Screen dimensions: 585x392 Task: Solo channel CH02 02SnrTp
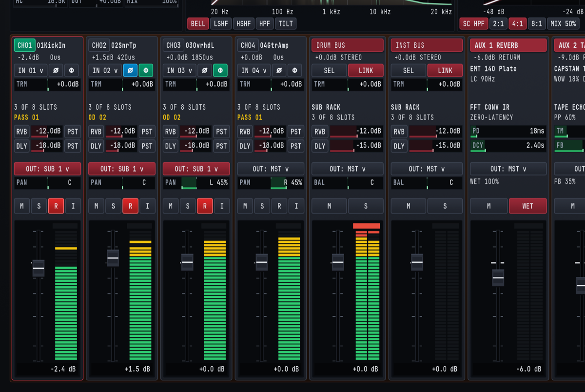(113, 206)
